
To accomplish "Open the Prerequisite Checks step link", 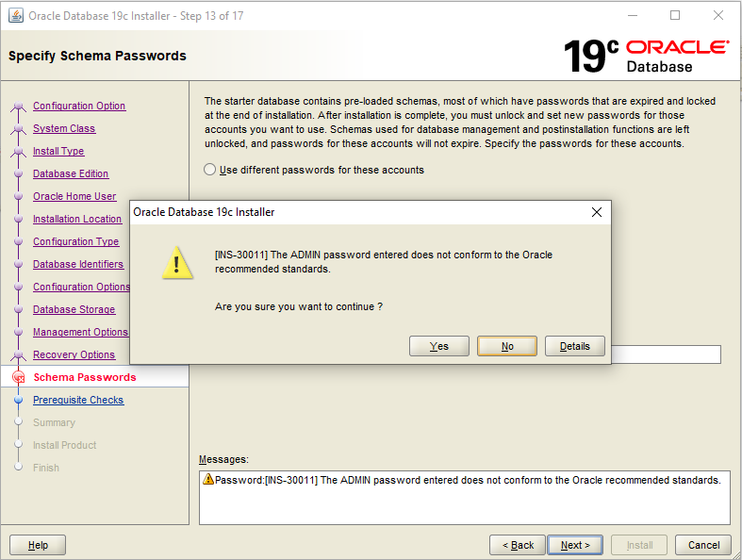I will pos(78,400).
